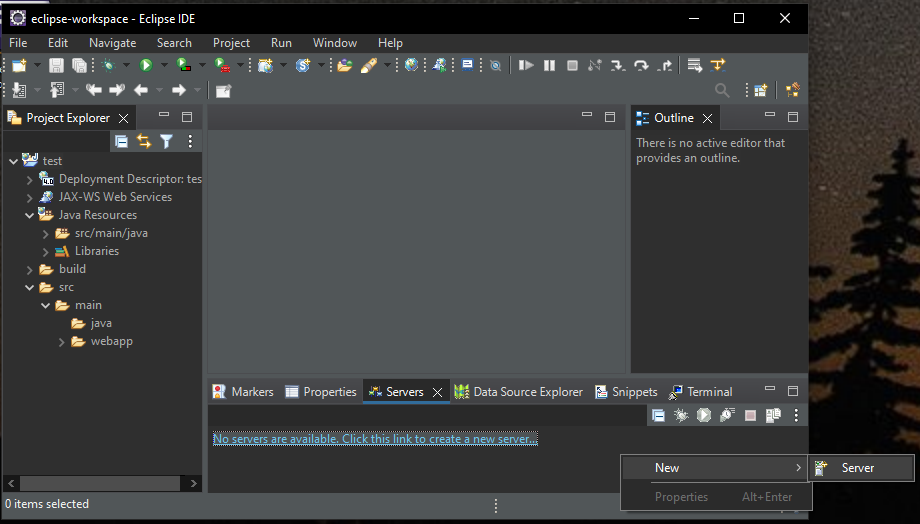
Task: Click the Open Perspective icon
Action: 761,90
